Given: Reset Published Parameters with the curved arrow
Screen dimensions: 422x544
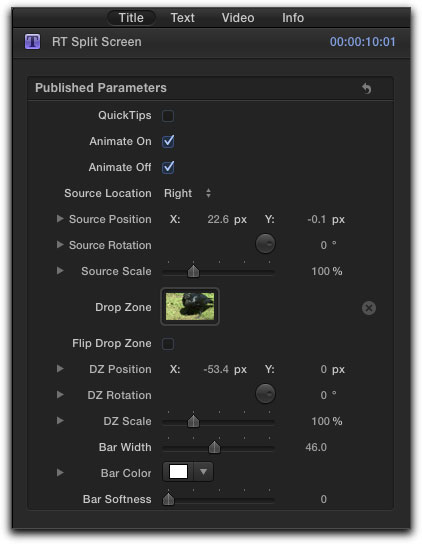Looking at the screenshot, I should tap(366, 88).
